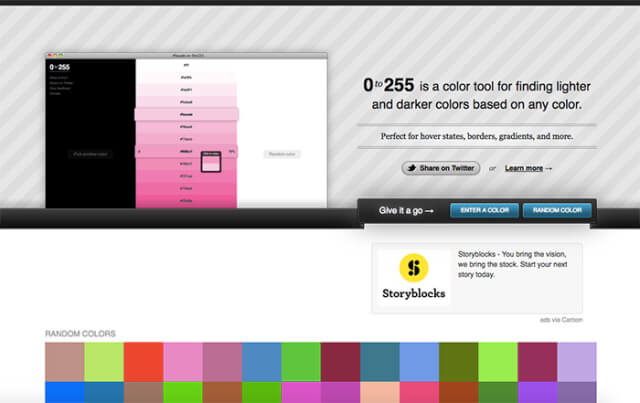Screen dimensions: 640x403
Task: Open the ads via Carbon link
Action: pos(561,320)
